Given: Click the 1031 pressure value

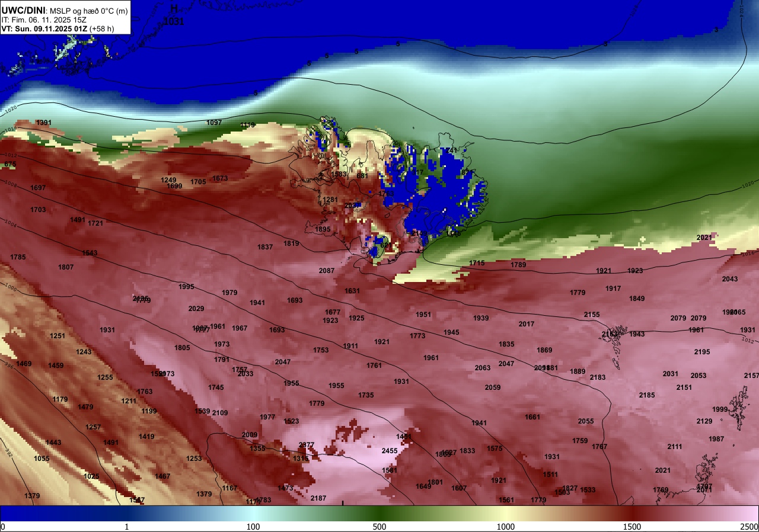Looking at the screenshot, I should point(174,21).
